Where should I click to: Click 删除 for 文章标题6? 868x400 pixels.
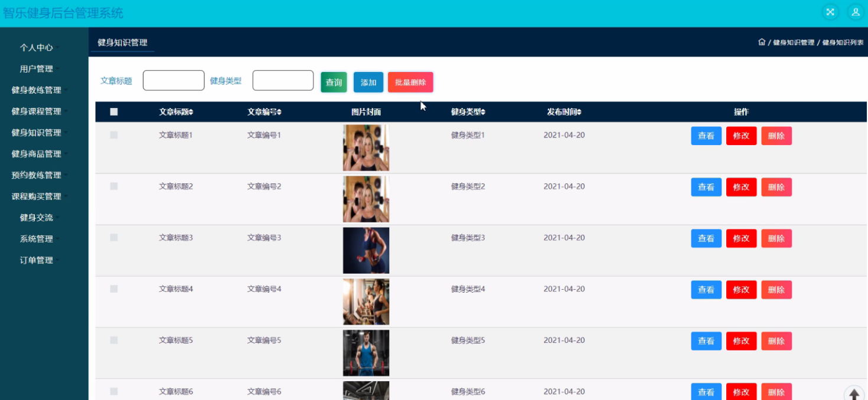click(x=776, y=392)
